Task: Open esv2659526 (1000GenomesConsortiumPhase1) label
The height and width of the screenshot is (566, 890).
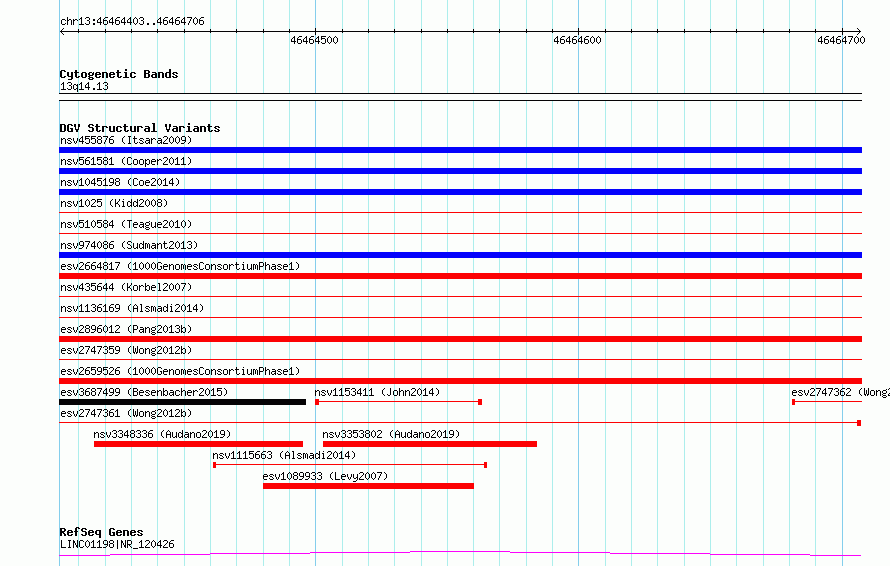Action: (x=180, y=371)
